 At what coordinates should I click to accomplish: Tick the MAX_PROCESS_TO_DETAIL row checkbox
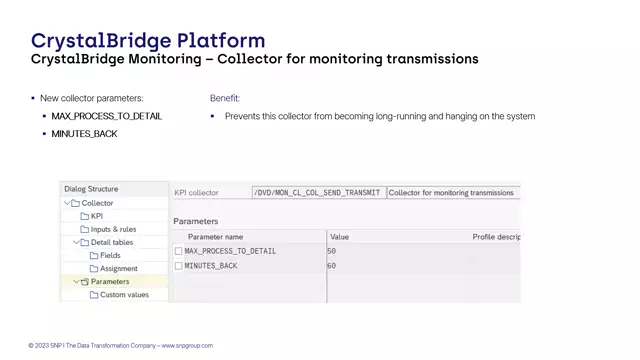[x=178, y=251]
